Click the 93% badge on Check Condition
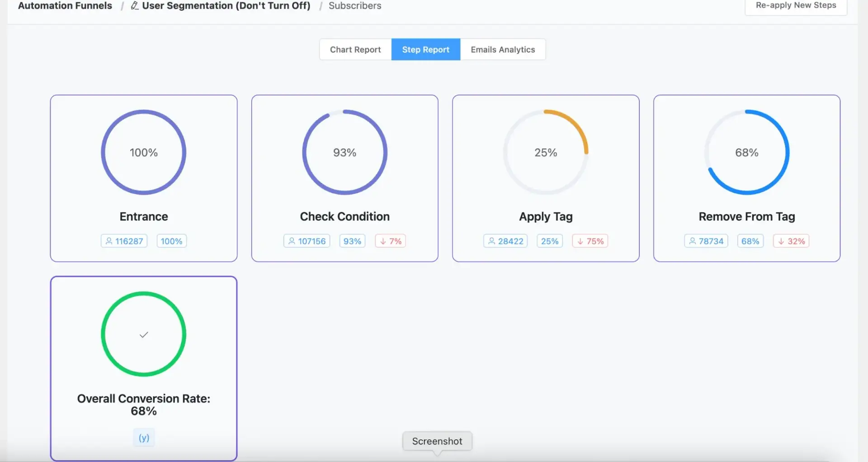 pos(352,241)
